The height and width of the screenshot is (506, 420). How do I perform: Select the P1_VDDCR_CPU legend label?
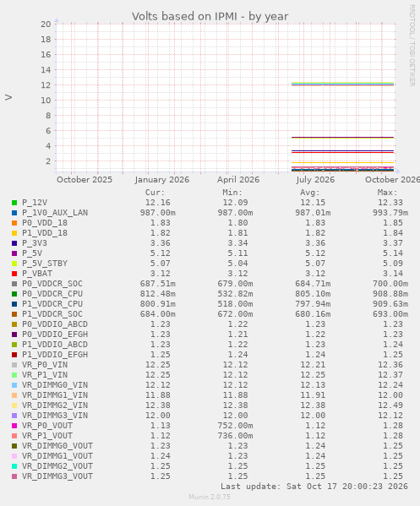click(x=52, y=304)
